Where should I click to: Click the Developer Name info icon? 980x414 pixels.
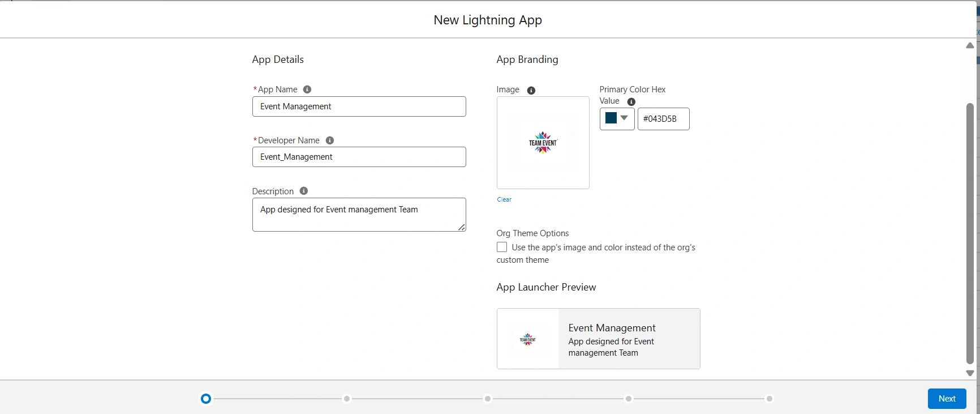tap(330, 140)
